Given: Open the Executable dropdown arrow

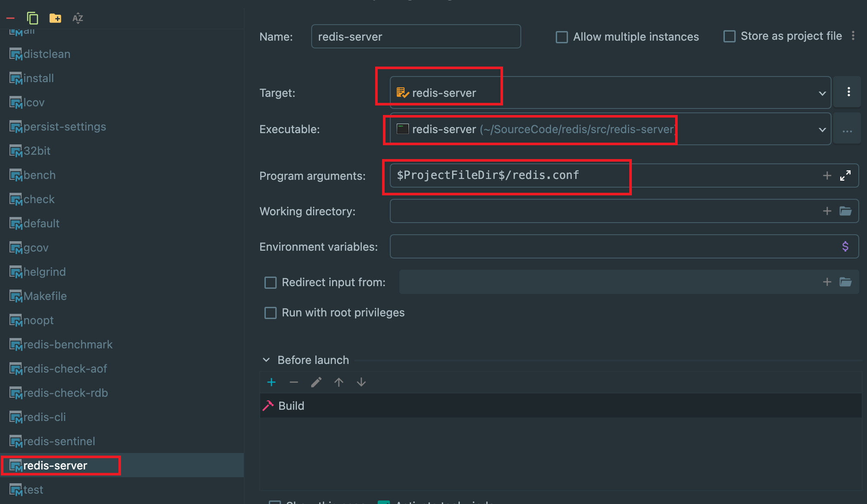Looking at the screenshot, I should (822, 129).
